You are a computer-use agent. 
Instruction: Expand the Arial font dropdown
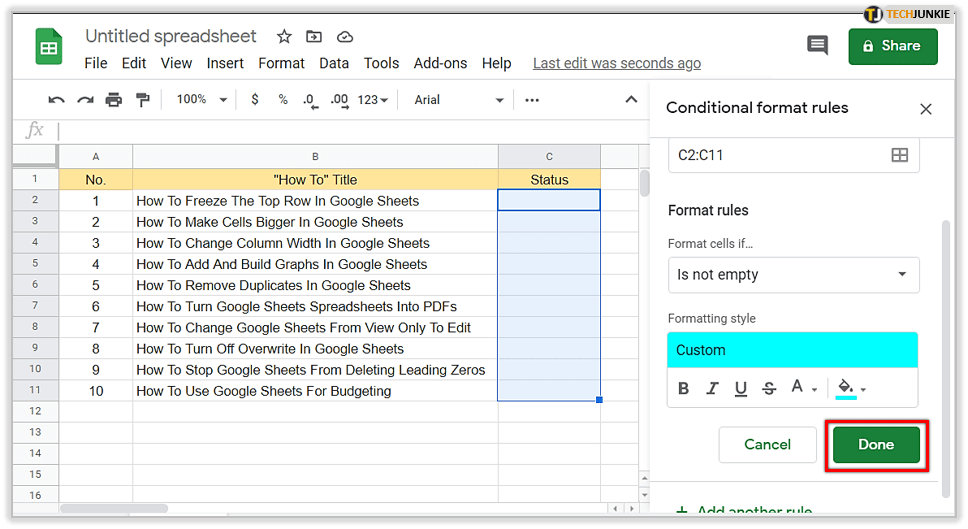click(x=459, y=100)
